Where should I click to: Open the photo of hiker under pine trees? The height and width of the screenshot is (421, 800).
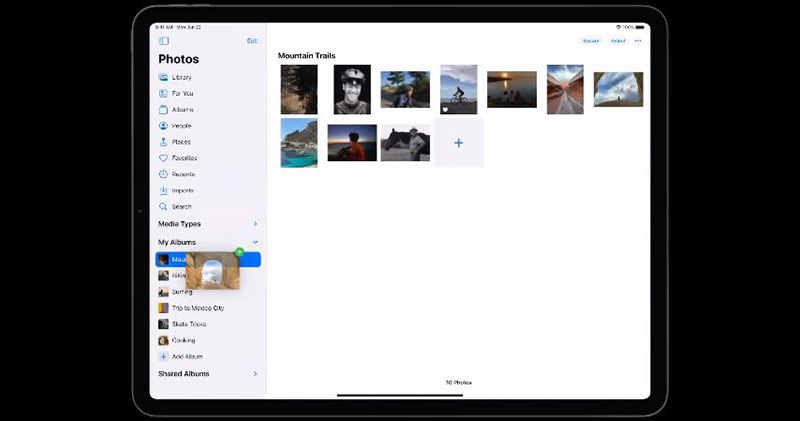405,89
